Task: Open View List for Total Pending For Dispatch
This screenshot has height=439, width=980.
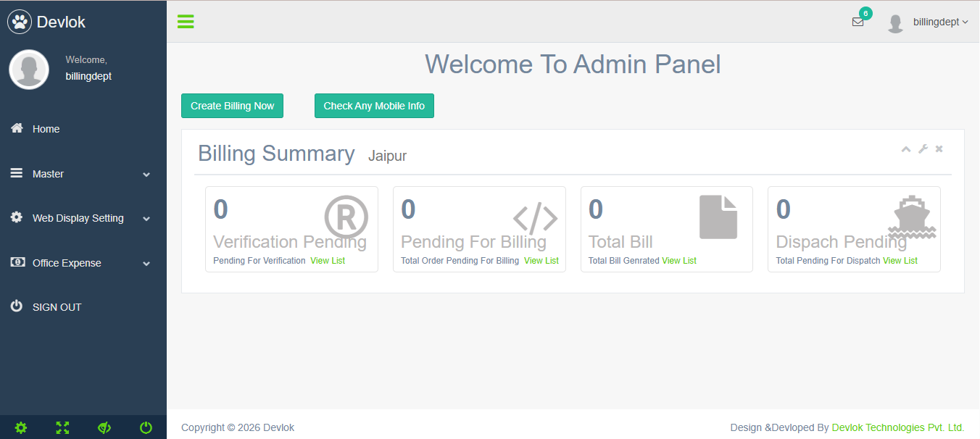Action: point(900,261)
